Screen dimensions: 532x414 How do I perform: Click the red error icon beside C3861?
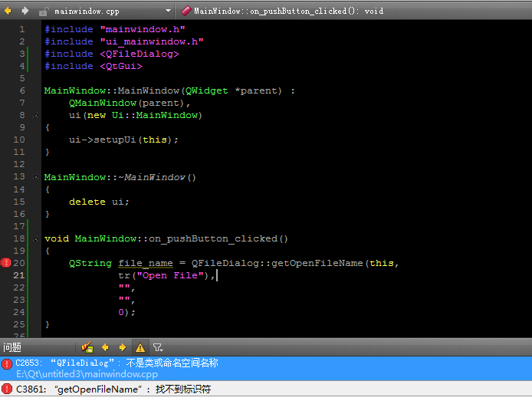pos(7,389)
